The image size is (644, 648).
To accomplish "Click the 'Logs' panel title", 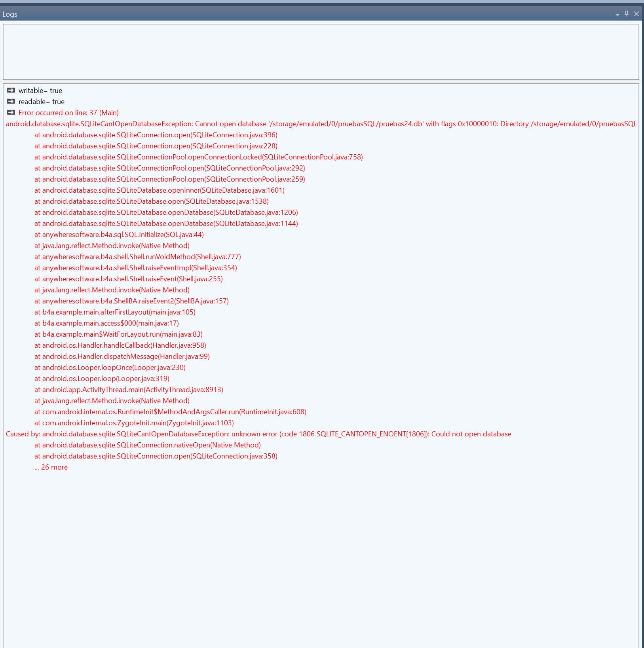I will [10, 14].
